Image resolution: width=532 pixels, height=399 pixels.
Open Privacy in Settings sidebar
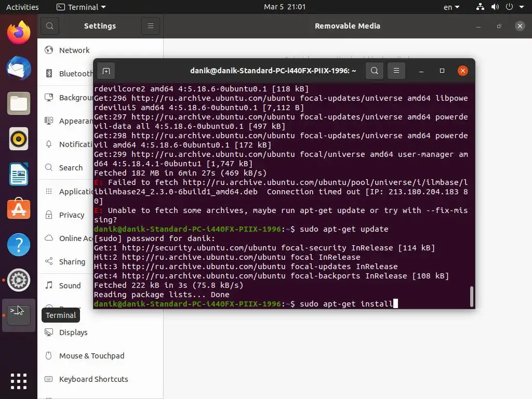[x=65, y=215]
